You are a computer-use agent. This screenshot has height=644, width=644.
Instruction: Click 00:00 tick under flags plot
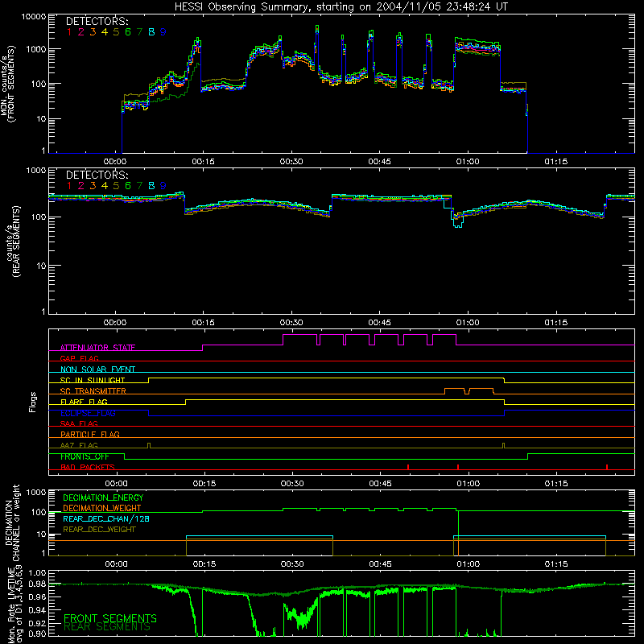point(116,484)
